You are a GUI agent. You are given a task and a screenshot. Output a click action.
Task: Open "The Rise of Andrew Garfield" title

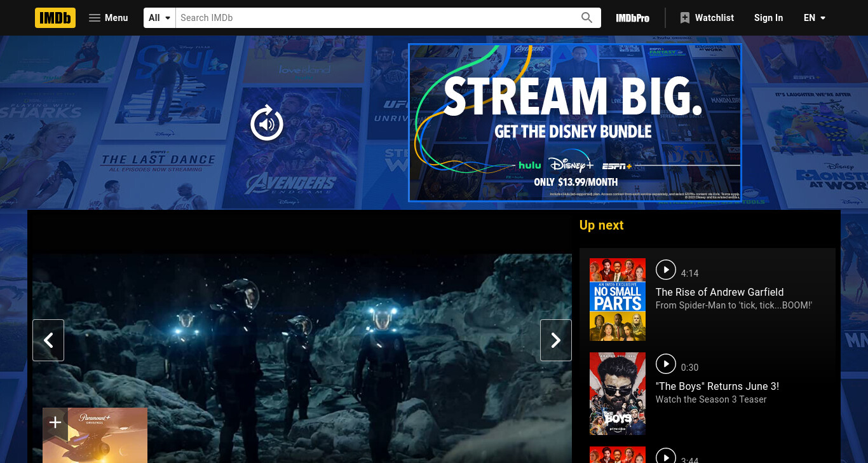pos(719,292)
